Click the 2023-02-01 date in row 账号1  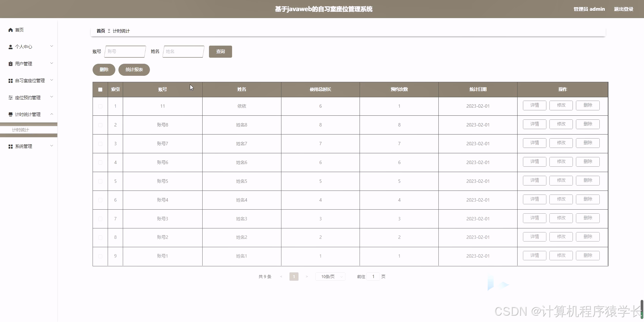coord(478,256)
